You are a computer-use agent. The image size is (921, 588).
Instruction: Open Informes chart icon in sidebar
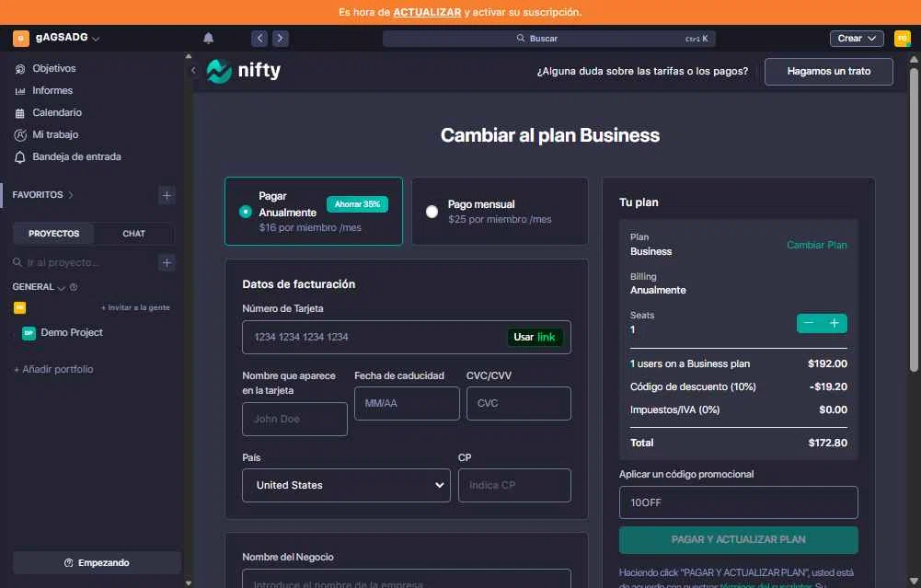(20, 91)
